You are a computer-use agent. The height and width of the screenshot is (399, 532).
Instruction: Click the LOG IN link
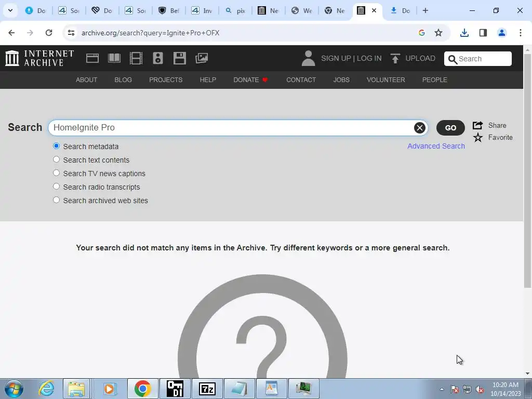369,58
